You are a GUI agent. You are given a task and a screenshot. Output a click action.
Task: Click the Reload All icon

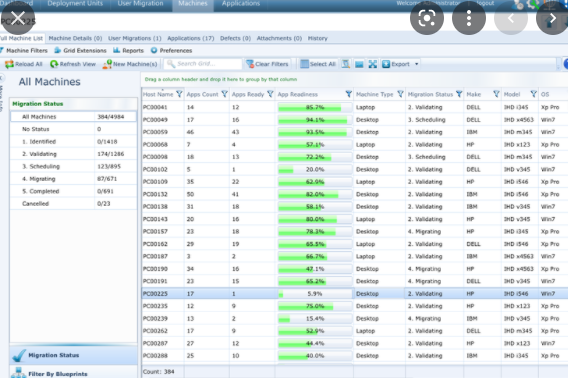point(9,64)
